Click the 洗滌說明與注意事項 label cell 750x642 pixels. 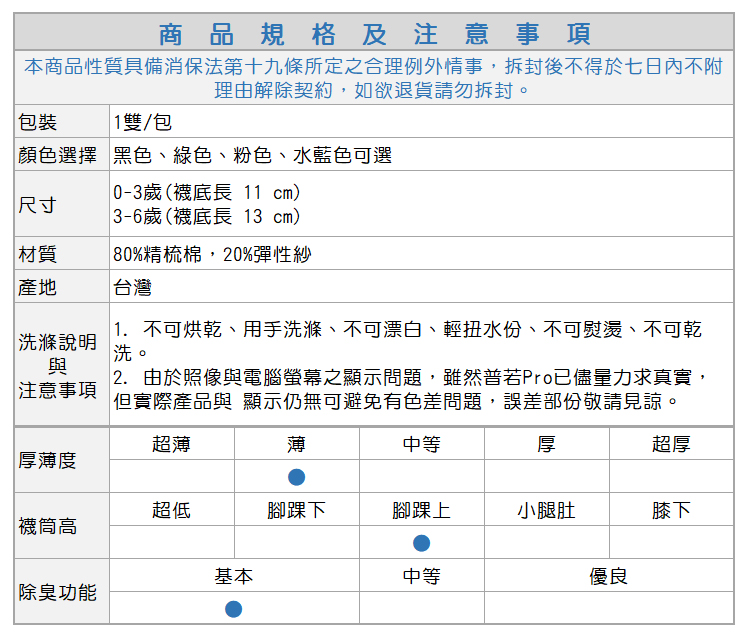click(58, 366)
